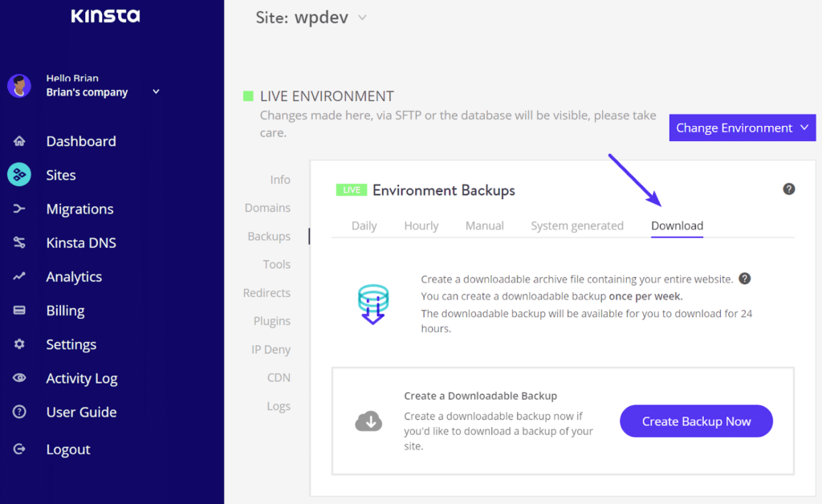This screenshot has height=504, width=822.
Task: Open the Change Environment dropdown
Action: coord(743,128)
